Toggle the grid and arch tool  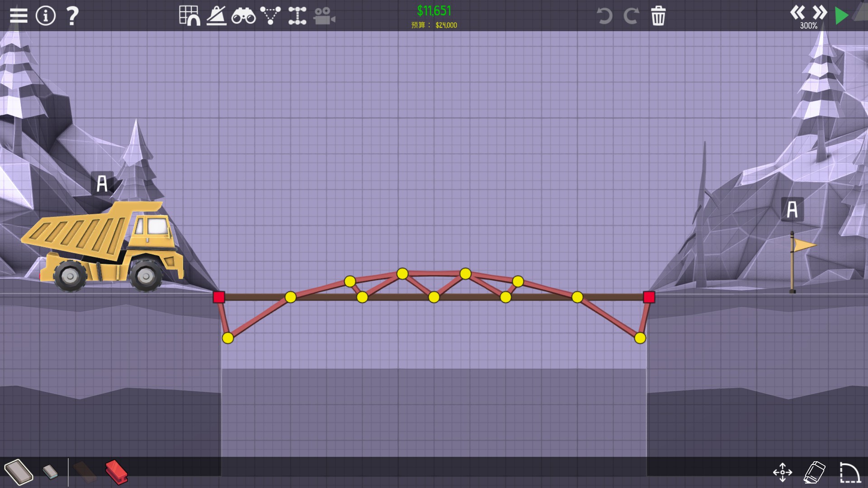click(x=189, y=15)
